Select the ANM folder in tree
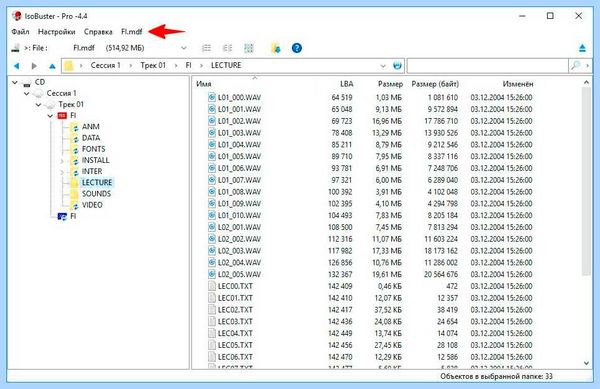 pos(91,127)
